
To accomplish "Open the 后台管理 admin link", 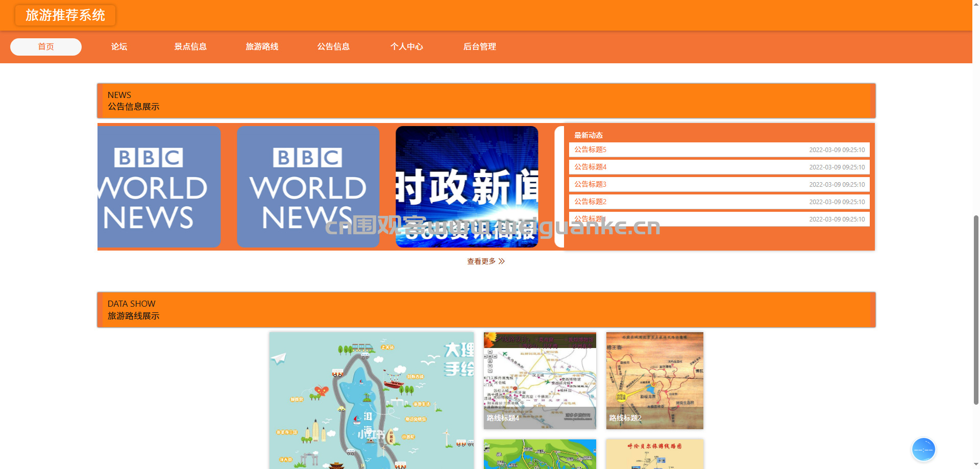I will pyautogui.click(x=480, y=47).
